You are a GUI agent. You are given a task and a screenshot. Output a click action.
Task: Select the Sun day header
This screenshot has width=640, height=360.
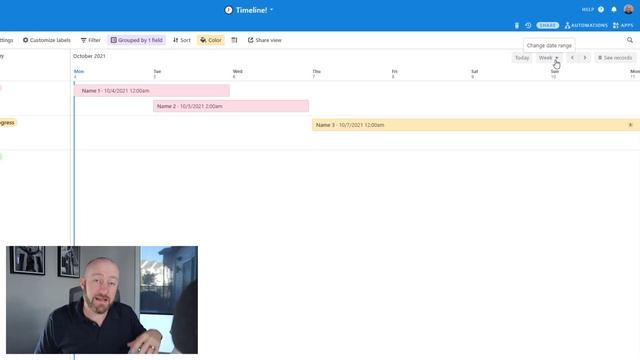[x=554, y=73]
